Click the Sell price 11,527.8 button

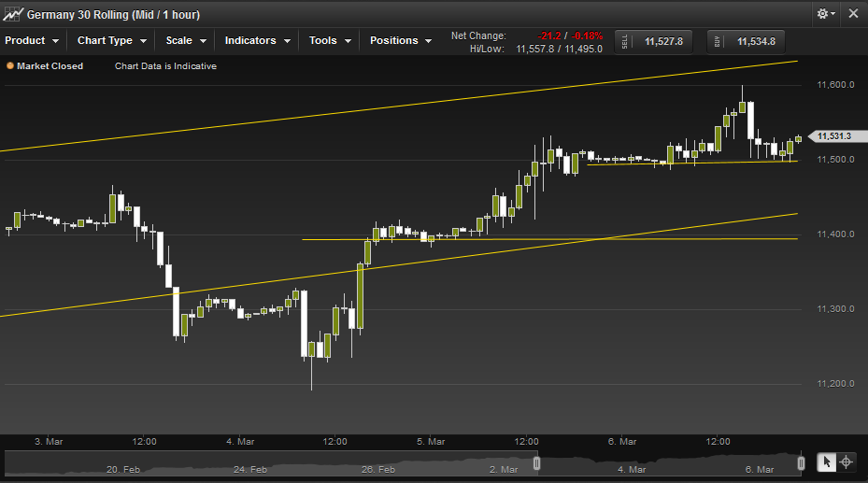click(654, 41)
